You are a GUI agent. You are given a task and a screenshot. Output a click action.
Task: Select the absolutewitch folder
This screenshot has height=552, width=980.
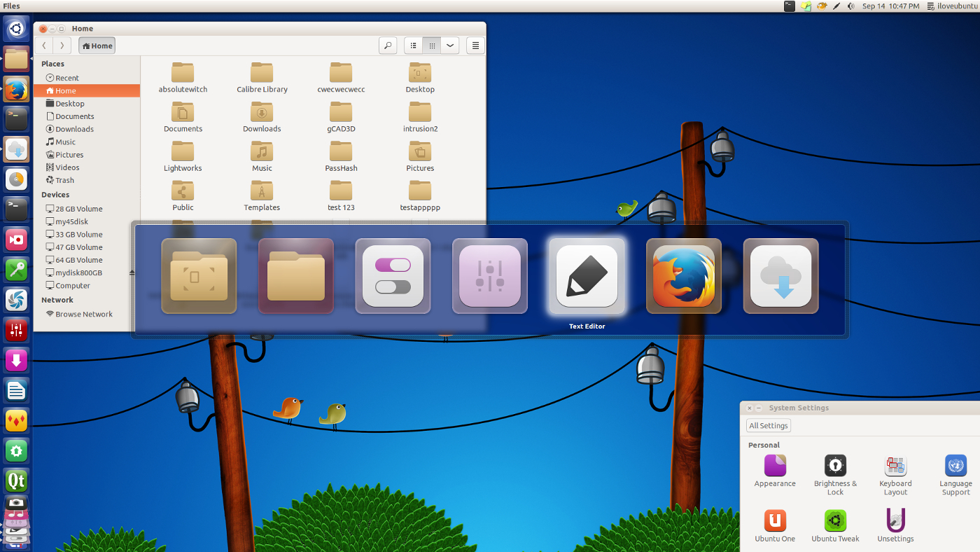click(183, 78)
